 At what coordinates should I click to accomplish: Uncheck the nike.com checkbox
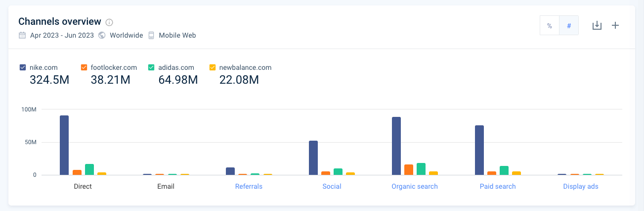(x=23, y=67)
